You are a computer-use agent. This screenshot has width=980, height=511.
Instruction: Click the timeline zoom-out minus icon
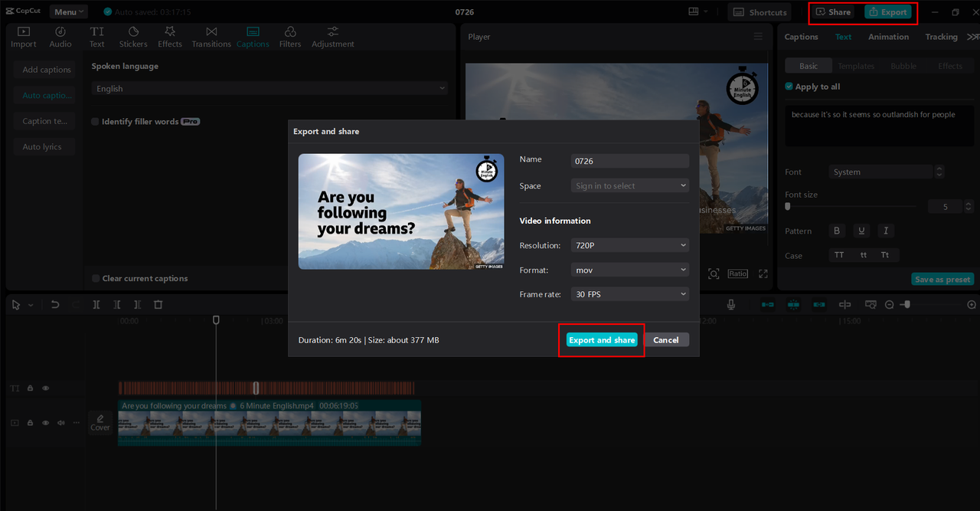click(x=889, y=304)
